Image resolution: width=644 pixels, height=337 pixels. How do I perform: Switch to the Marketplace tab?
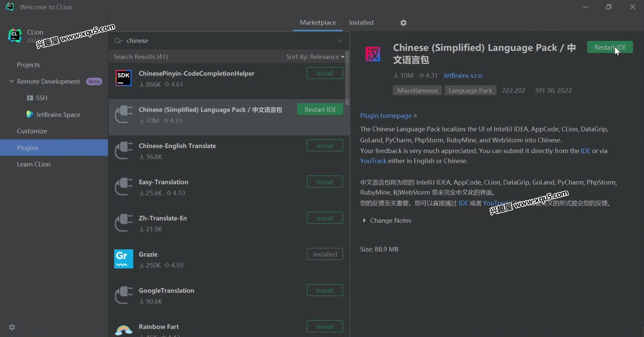pos(318,23)
